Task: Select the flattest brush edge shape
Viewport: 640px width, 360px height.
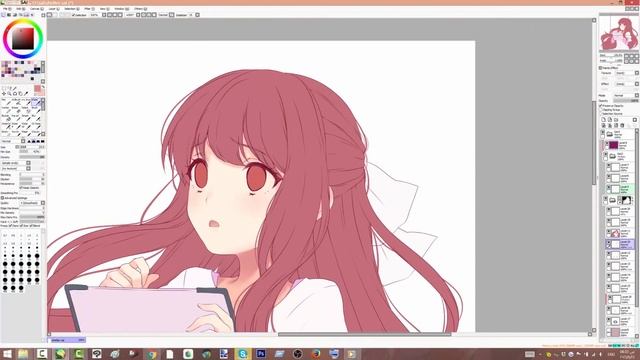Action: pos(42,141)
